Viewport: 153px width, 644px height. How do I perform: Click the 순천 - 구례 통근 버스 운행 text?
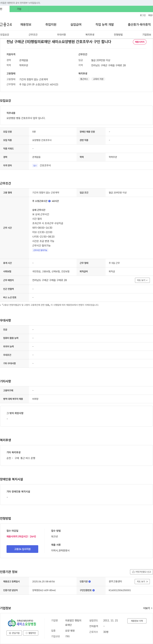click(21, 458)
